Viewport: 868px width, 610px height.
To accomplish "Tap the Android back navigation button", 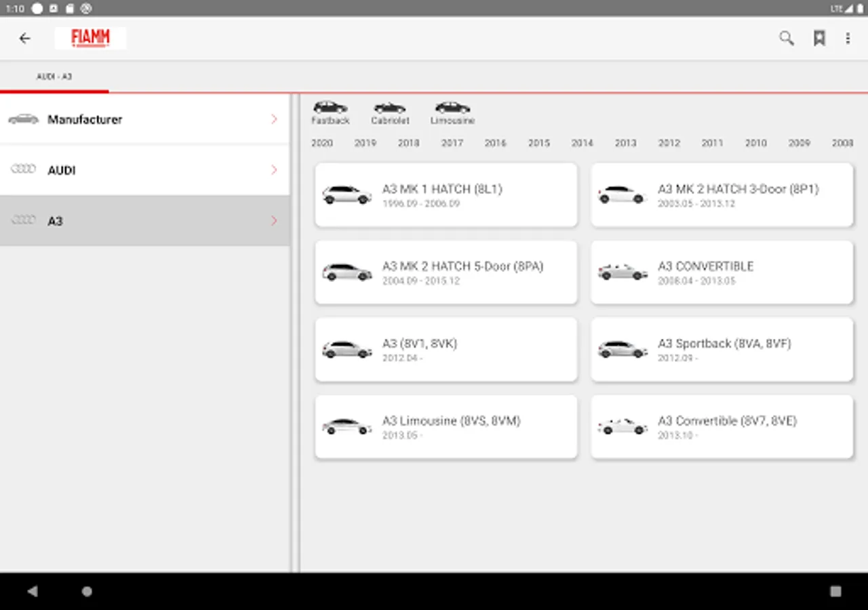I will point(33,591).
